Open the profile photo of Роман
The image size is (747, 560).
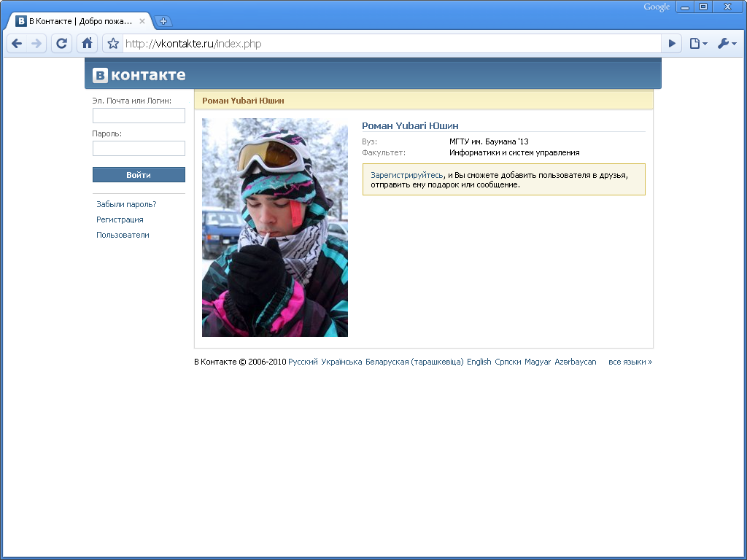pos(275,227)
